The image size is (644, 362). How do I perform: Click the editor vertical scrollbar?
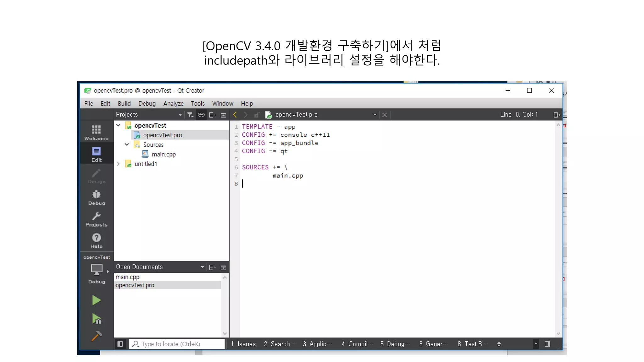click(558, 229)
